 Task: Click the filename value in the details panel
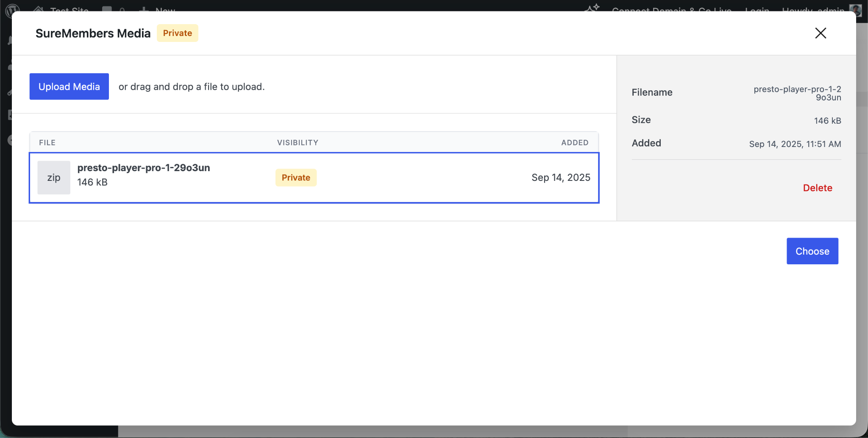pos(797,93)
